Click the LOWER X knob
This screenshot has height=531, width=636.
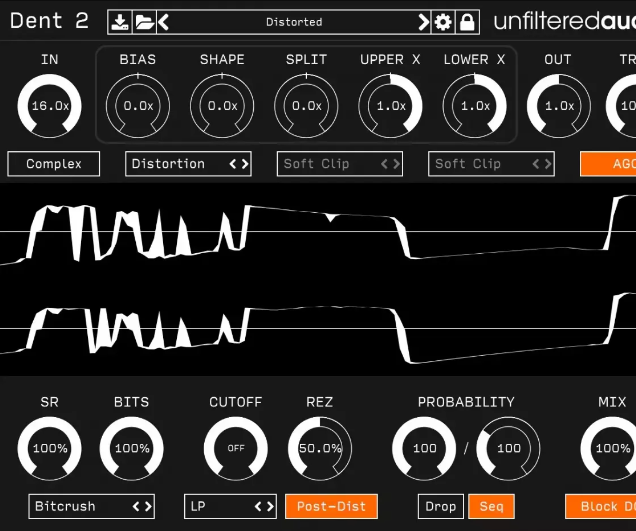(x=475, y=106)
